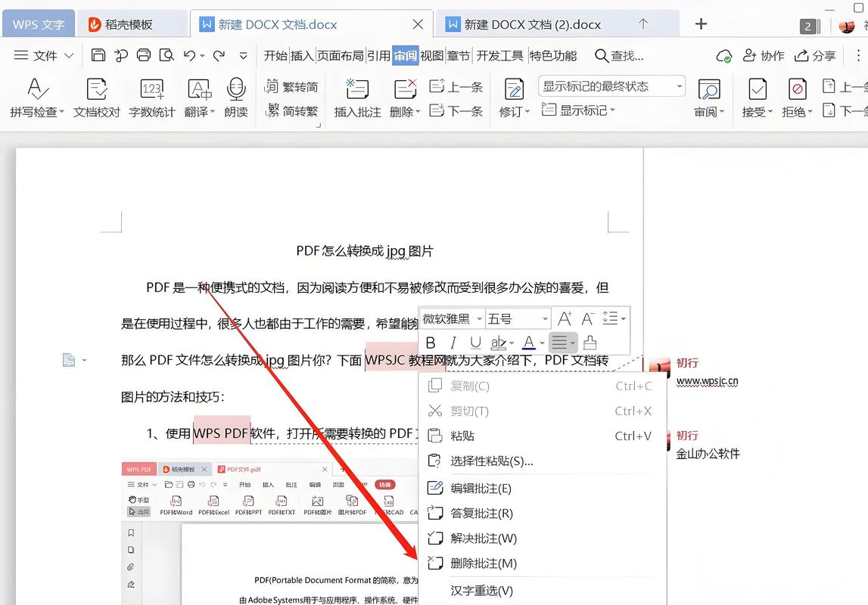Select 选择性粘贴(S)... in context menu
This screenshot has width=868, height=605.
coord(543,461)
